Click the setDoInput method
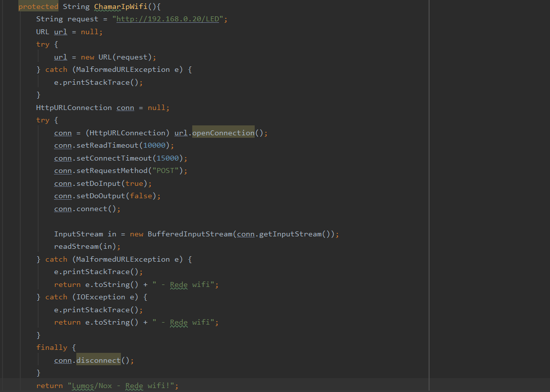This screenshot has width=550, height=392. pyautogui.click(x=99, y=183)
